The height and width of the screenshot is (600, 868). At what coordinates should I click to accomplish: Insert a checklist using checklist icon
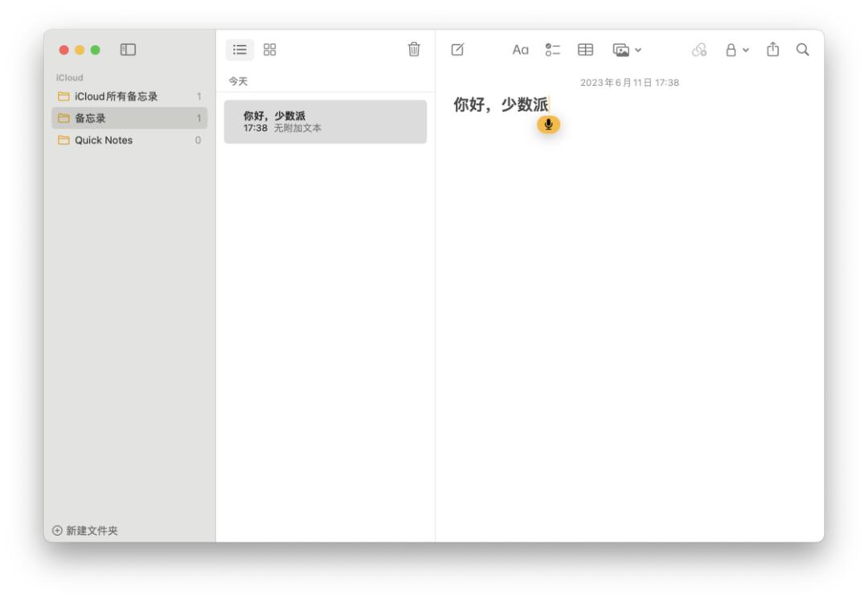552,50
